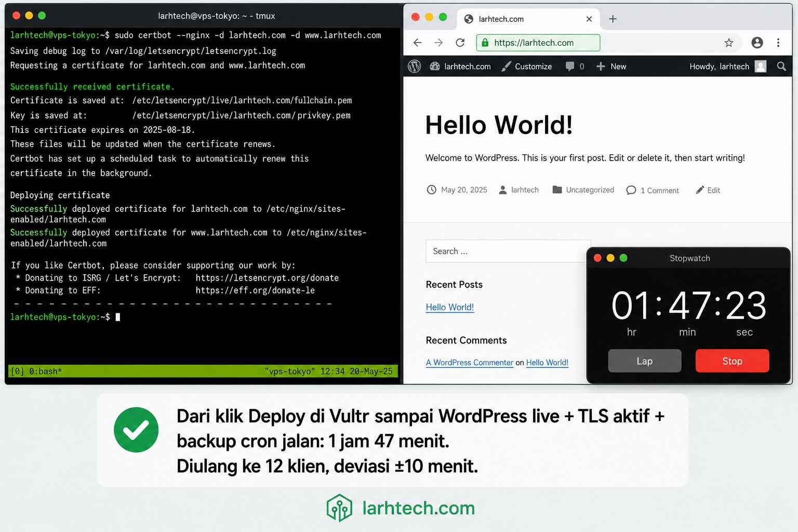
Task: Go forward using the browser forward arrow
Action: (438, 43)
